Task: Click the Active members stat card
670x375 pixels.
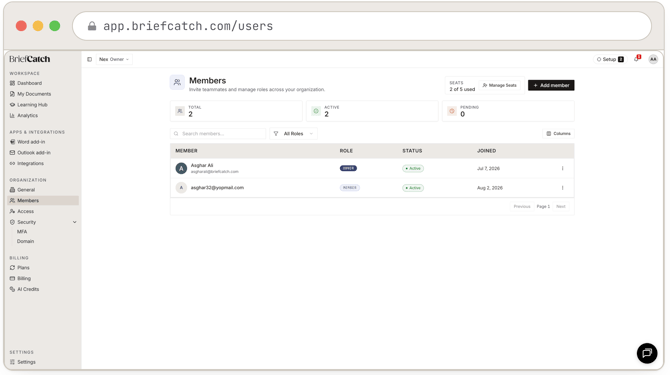Action: click(x=372, y=111)
